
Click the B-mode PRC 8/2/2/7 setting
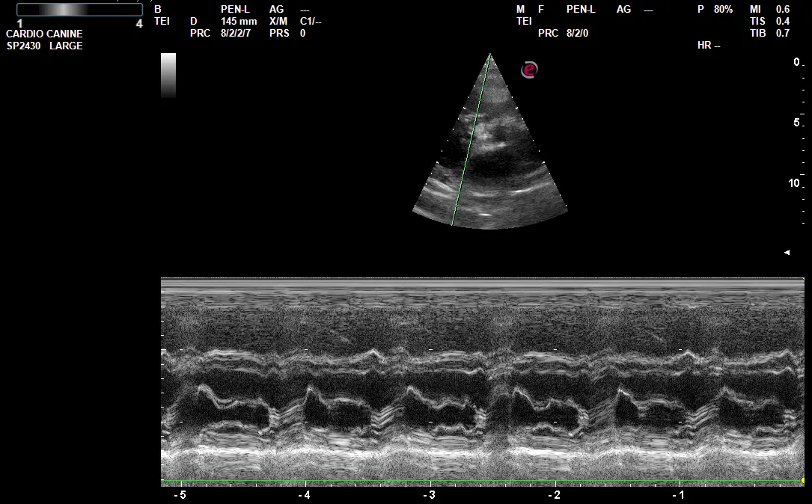click(x=235, y=34)
